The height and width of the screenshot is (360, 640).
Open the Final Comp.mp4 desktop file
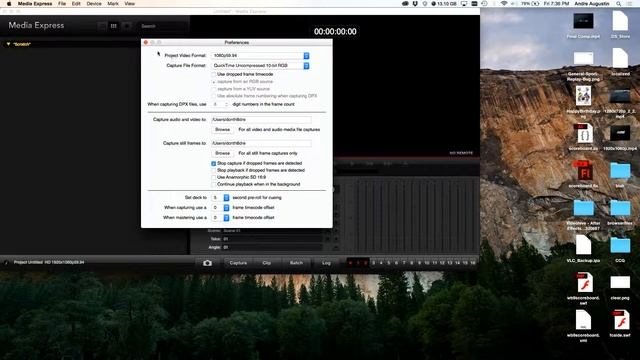(x=583, y=21)
